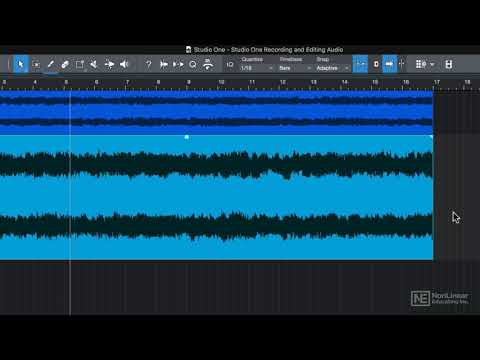
Task: Select the Mute tool
Action: point(94,64)
